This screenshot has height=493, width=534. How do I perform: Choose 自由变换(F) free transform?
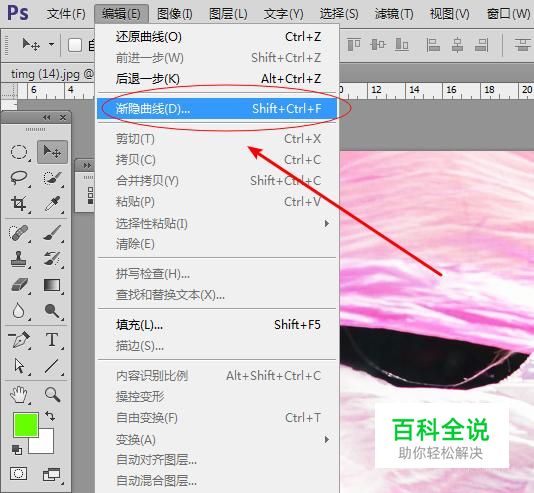coord(217,418)
